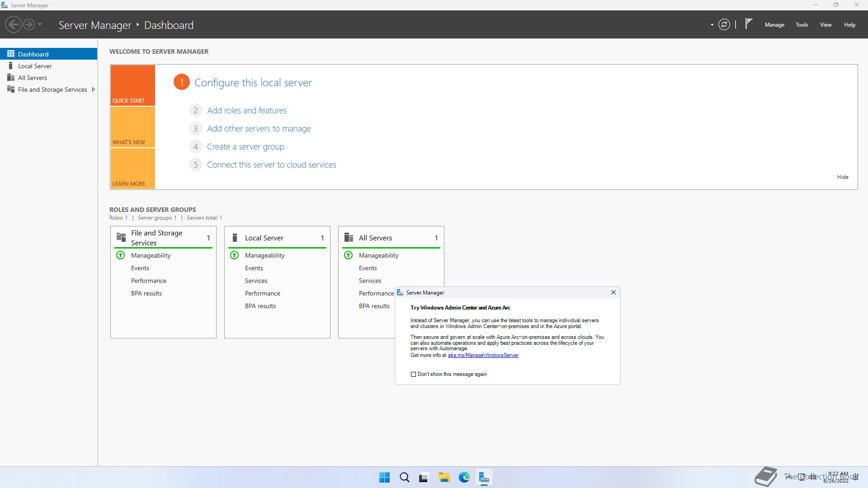Hide the welcome tile
Image resolution: width=868 pixels, height=488 pixels.
843,177
